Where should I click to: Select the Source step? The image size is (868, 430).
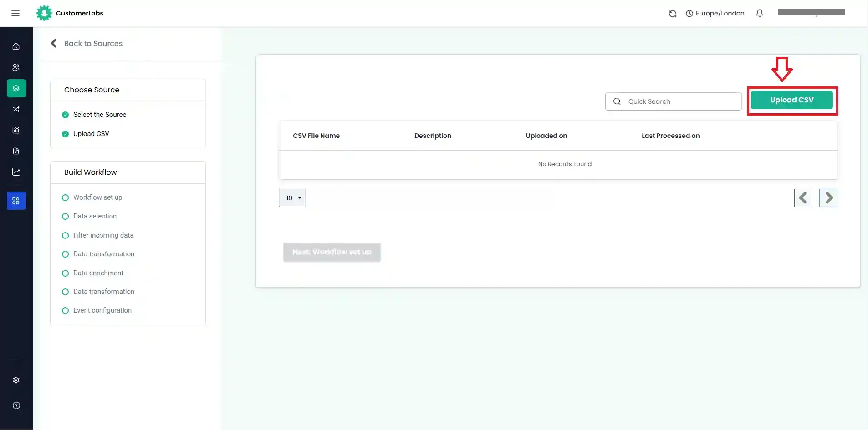tap(100, 115)
